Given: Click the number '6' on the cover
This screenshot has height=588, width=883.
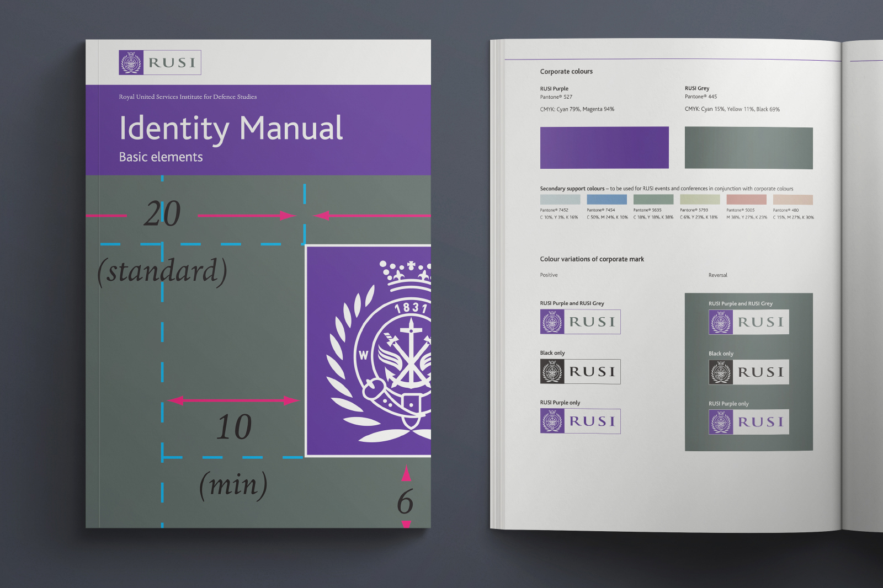Looking at the screenshot, I should click(x=405, y=501).
